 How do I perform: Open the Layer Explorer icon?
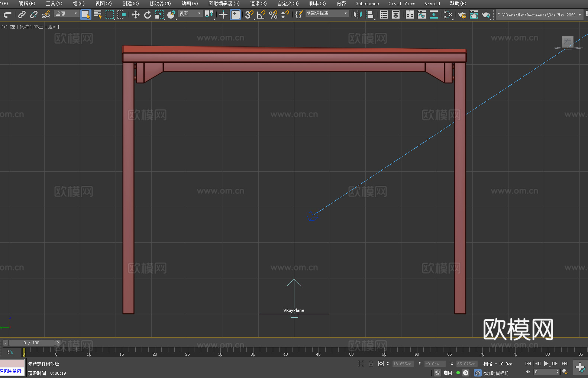pos(396,14)
